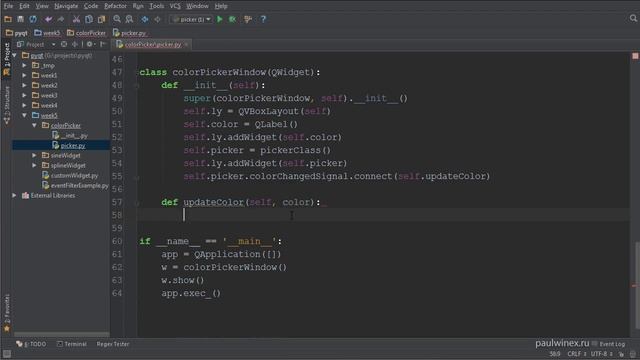The image size is (640, 360).
Task: Run picker with green play icon
Action: click(x=220, y=19)
